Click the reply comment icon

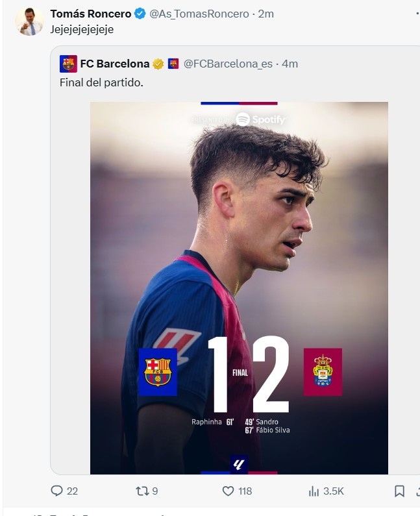point(56,491)
